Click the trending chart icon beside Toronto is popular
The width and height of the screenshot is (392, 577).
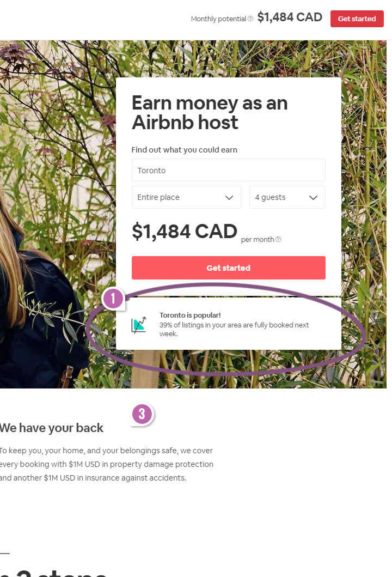click(x=139, y=325)
